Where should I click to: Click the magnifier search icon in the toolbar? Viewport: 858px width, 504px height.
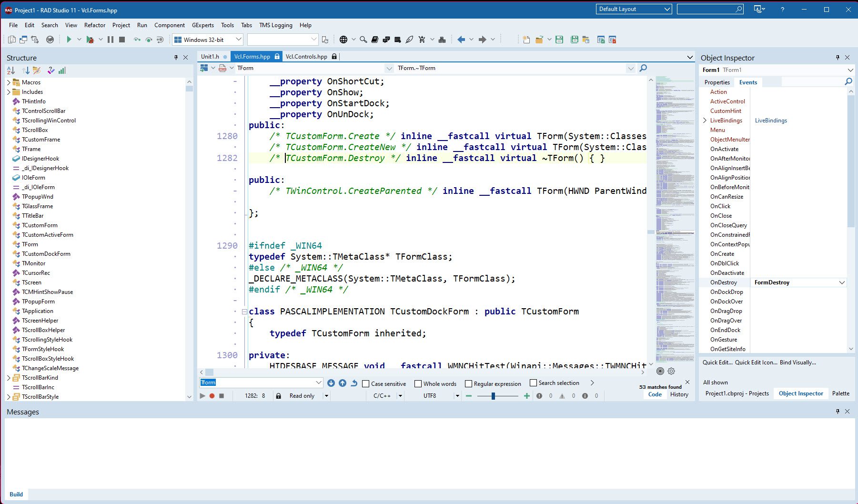coord(363,40)
